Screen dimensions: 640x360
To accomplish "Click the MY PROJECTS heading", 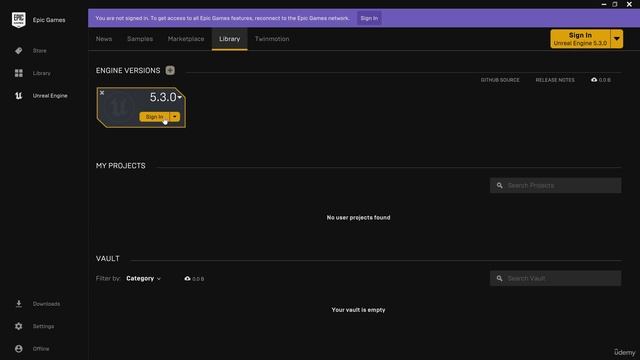I will pos(120,166).
